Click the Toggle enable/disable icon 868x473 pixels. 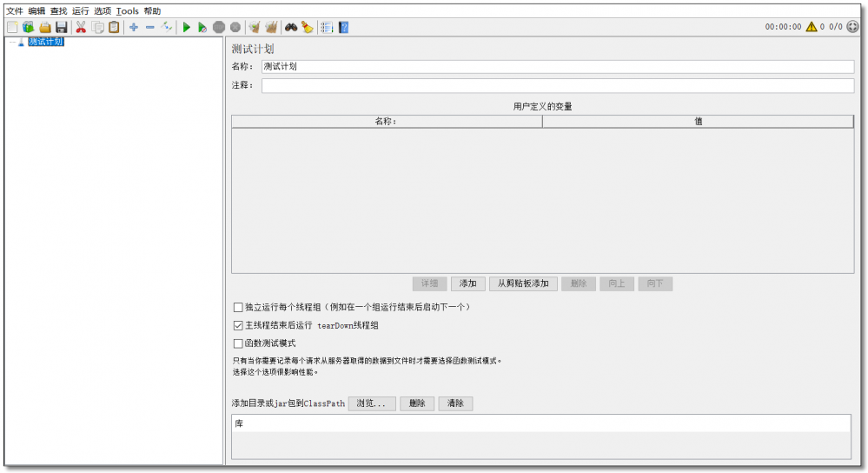[166, 27]
